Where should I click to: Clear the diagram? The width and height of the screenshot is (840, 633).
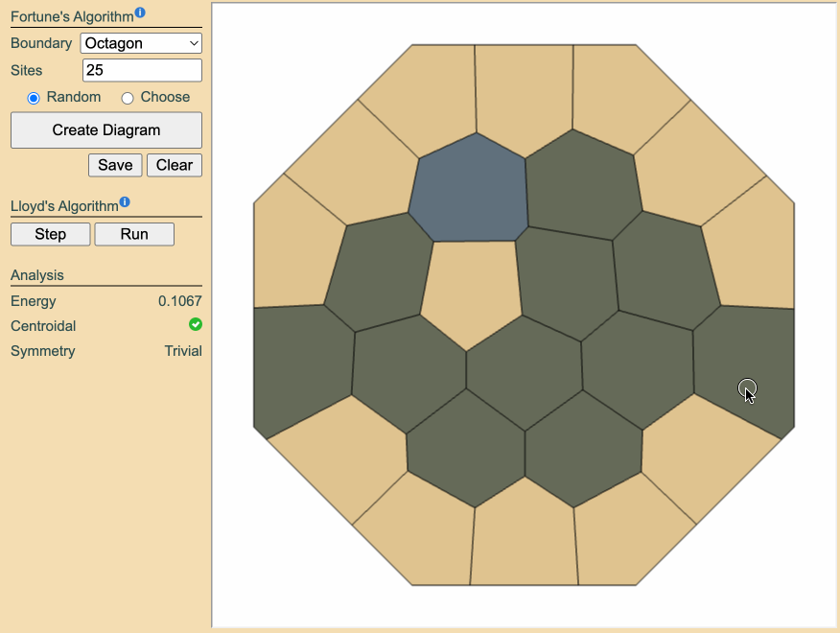(x=175, y=165)
